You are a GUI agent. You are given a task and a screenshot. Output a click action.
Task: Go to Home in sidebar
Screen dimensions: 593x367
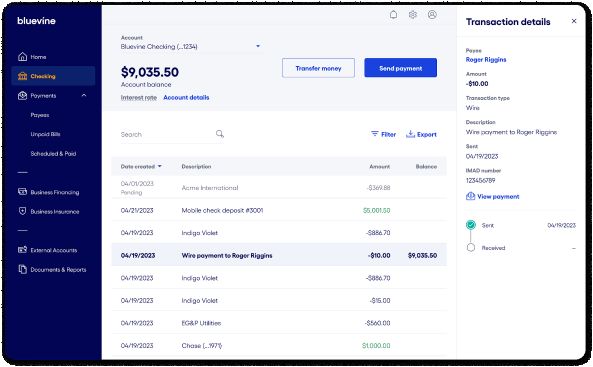(x=38, y=57)
